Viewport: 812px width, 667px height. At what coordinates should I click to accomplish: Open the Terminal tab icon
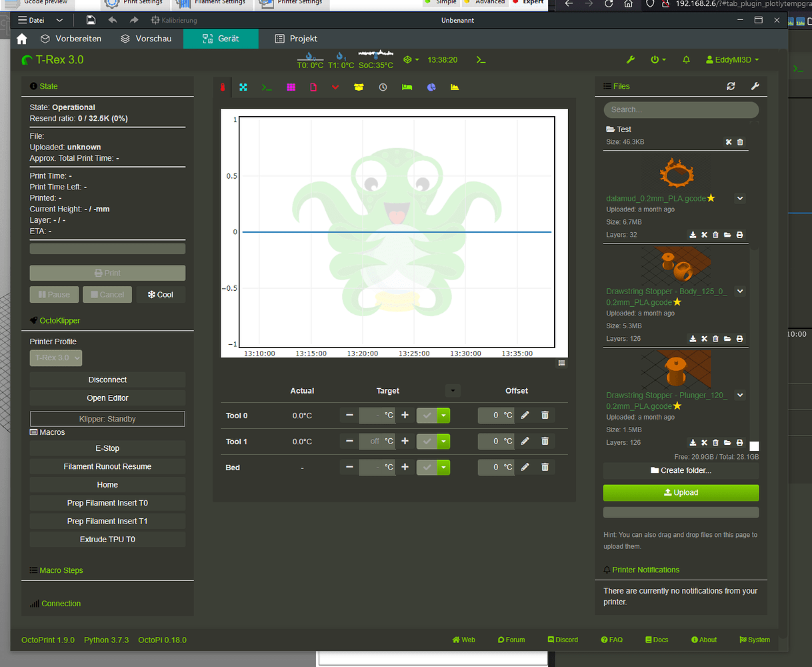267,87
